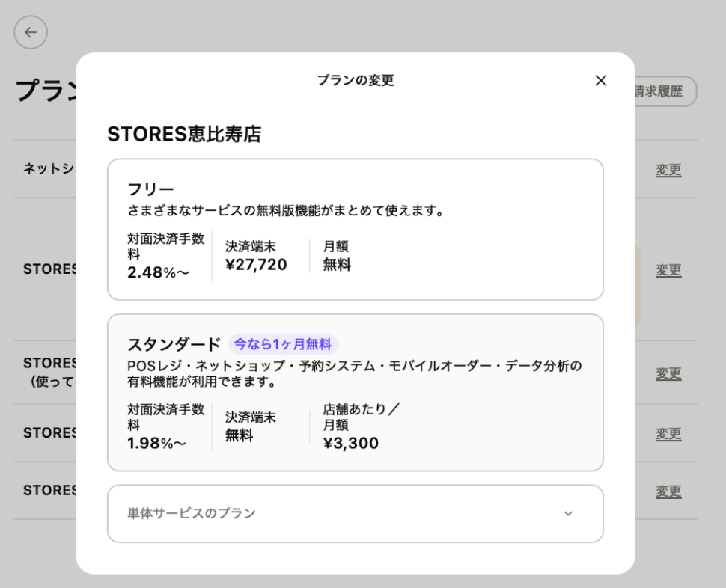The height and width of the screenshot is (588, 726).
Task: Close the プランの変更 modal with the X
Action: 600,80
